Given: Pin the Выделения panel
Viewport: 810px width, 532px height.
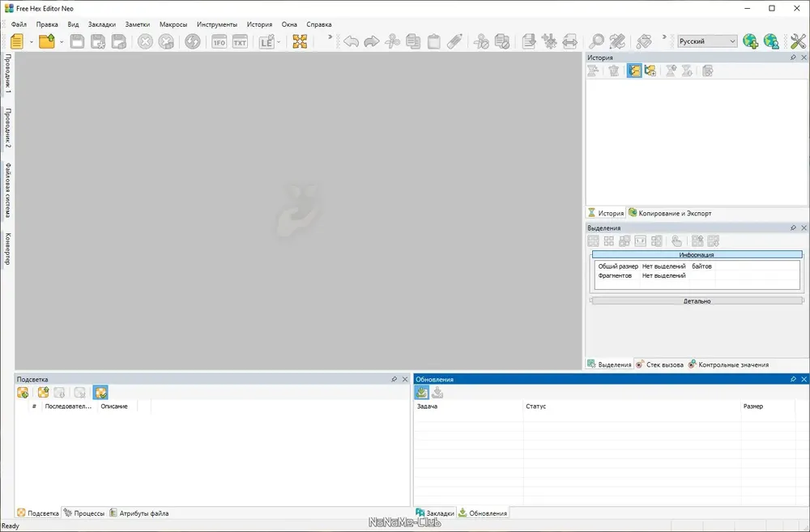Looking at the screenshot, I should tap(793, 228).
